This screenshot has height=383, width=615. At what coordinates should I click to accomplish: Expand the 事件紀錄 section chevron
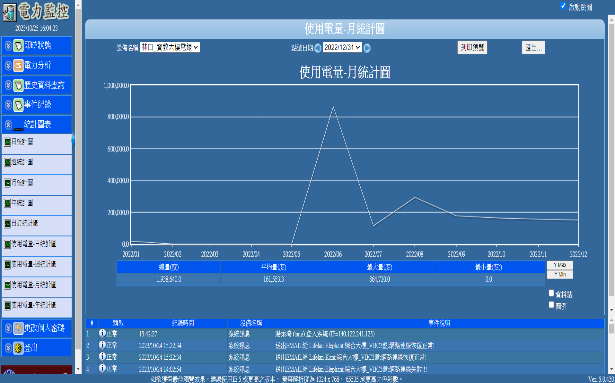[8, 105]
